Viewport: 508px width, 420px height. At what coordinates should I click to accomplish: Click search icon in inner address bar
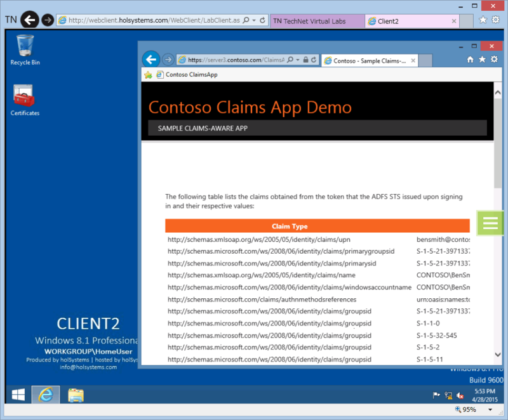(x=290, y=60)
